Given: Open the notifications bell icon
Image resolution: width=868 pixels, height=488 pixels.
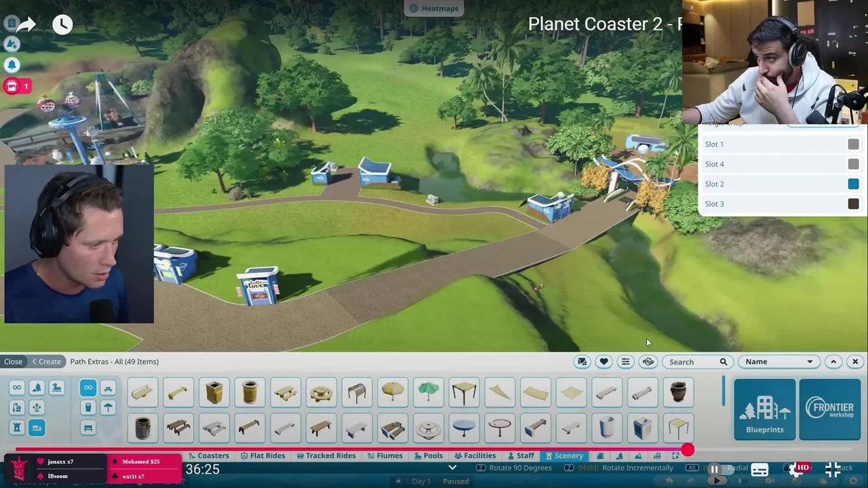Looking at the screenshot, I should tap(12, 65).
